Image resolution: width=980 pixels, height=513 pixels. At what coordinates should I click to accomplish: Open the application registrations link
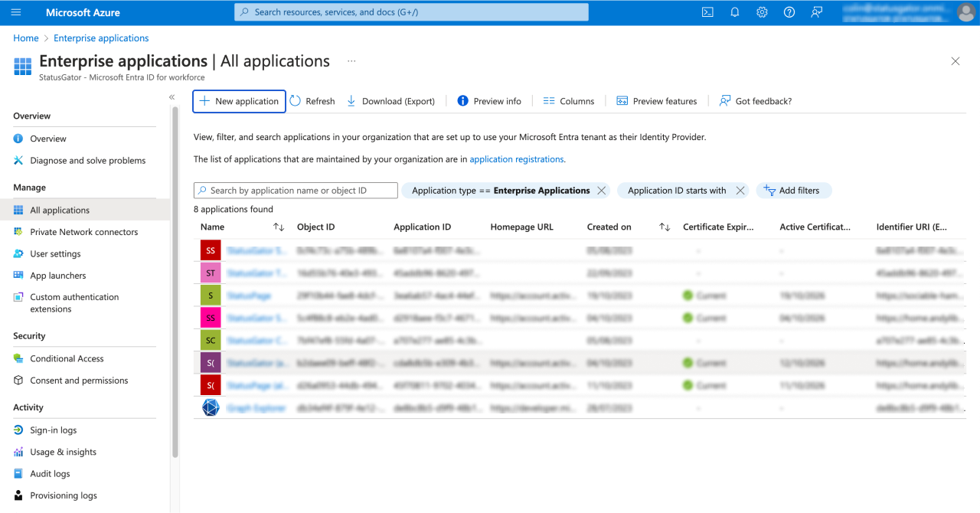(517, 159)
